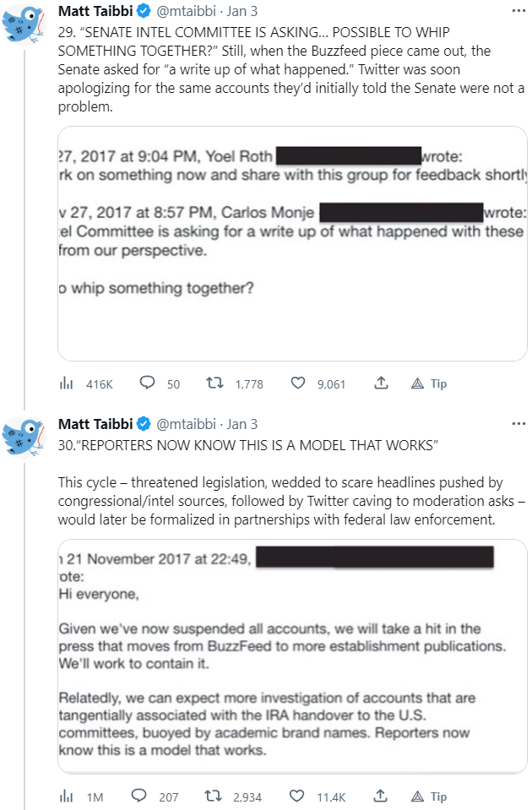This screenshot has width=532, height=810.
Task: Open more options menu on tweet 30
Action: tap(517, 424)
